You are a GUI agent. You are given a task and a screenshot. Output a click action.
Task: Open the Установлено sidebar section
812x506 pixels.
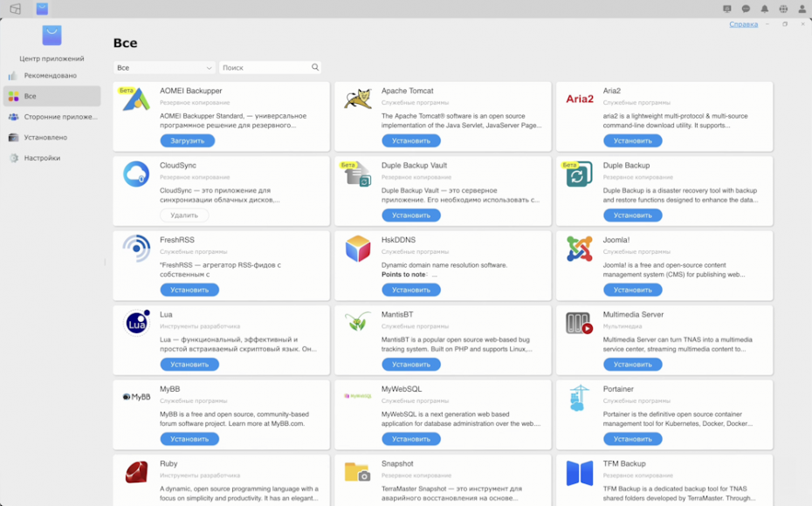(x=52, y=138)
